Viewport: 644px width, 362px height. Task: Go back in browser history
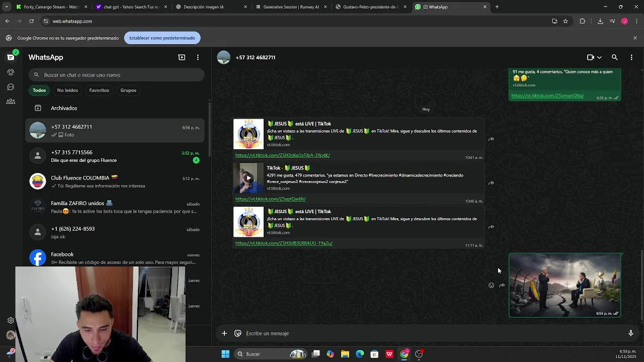point(8,21)
